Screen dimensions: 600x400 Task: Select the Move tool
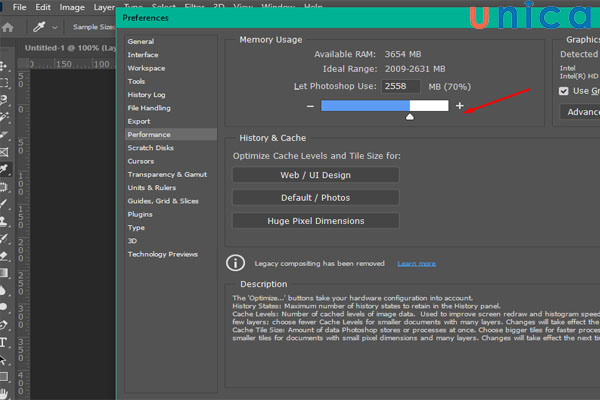click(x=5, y=64)
